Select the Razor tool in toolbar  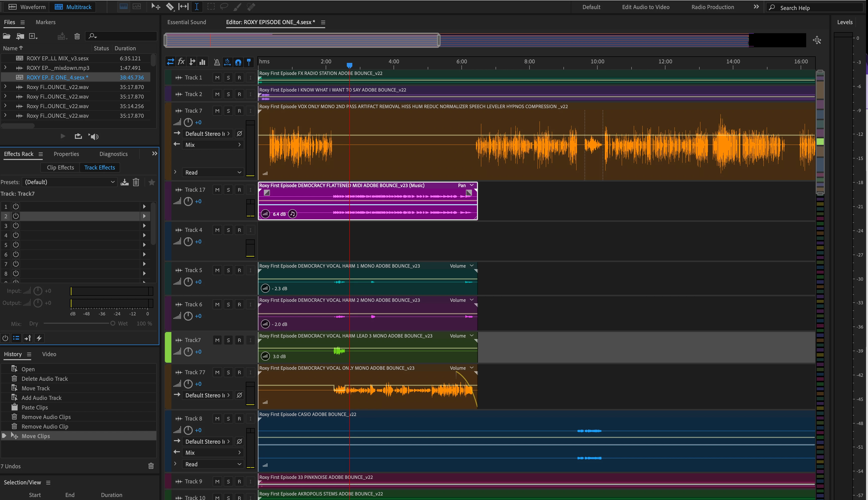point(170,7)
